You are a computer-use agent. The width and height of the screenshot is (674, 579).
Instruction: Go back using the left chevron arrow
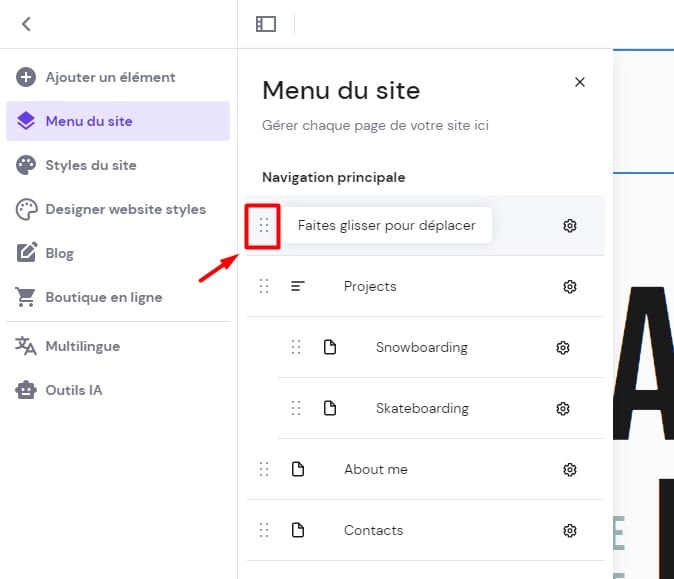coord(26,24)
